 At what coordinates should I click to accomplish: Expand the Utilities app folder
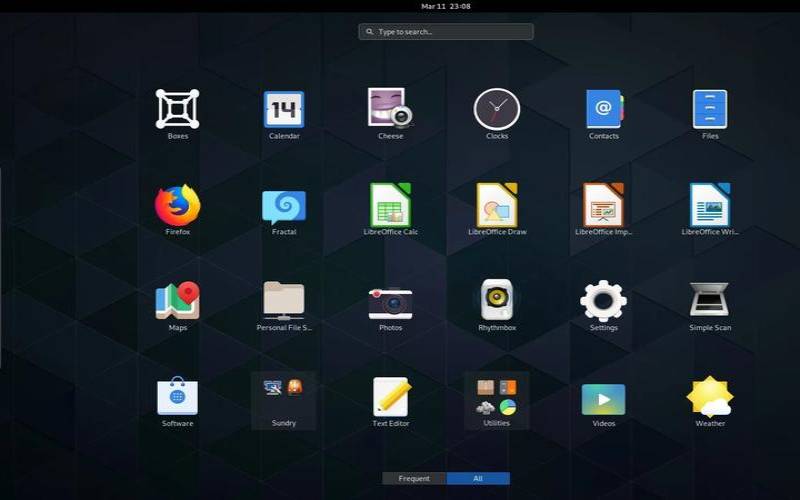point(497,401)
